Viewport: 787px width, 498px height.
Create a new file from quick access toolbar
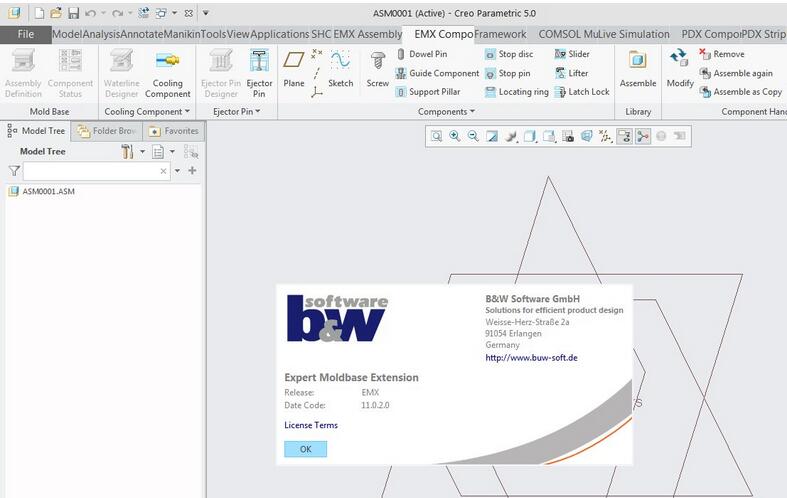point(39,14)
